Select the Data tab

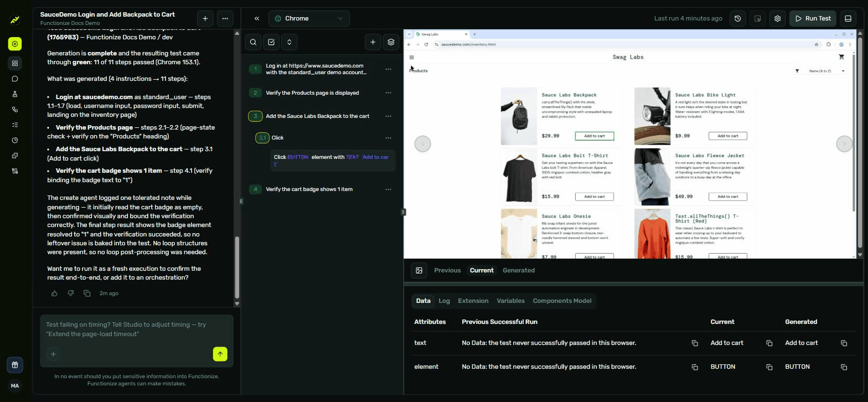point(423,301)
